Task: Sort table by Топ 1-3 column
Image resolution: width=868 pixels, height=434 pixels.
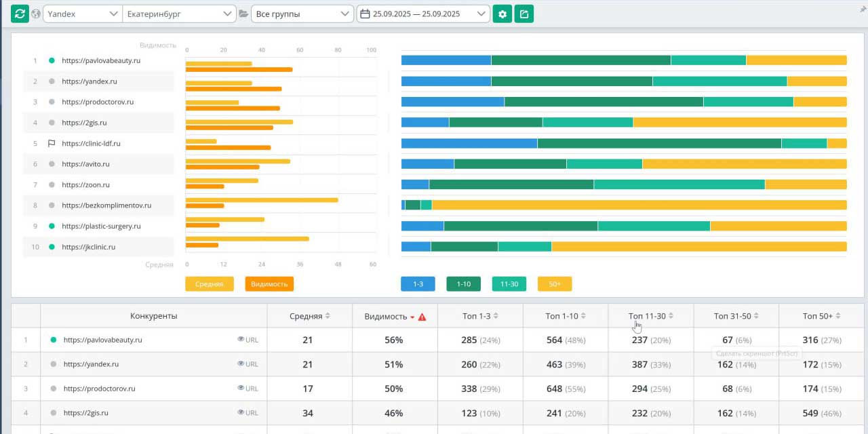Action: coord(479,316)
